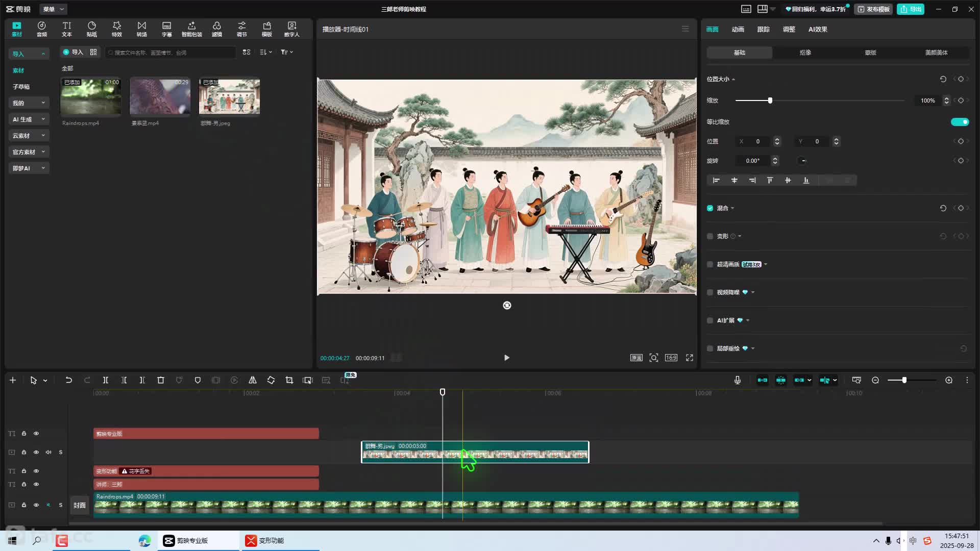Open the 转场 transitions panel
This screenshot has height=551, width=980.
[142, 29]
